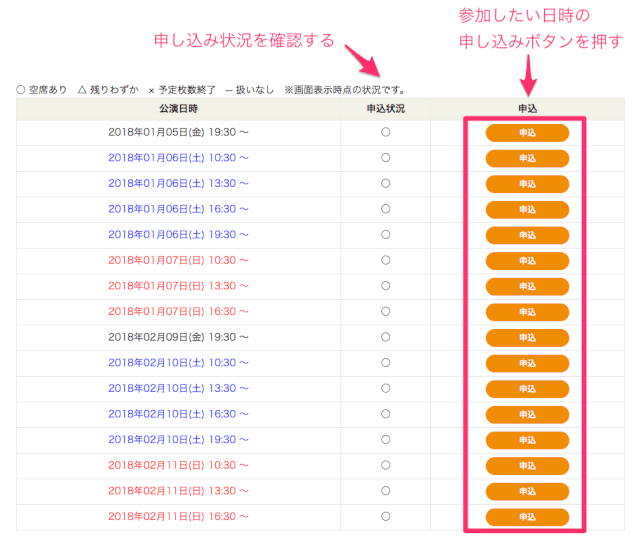Click availability circle for 2018年02月10日(土) 19:30

click(385, 440)
